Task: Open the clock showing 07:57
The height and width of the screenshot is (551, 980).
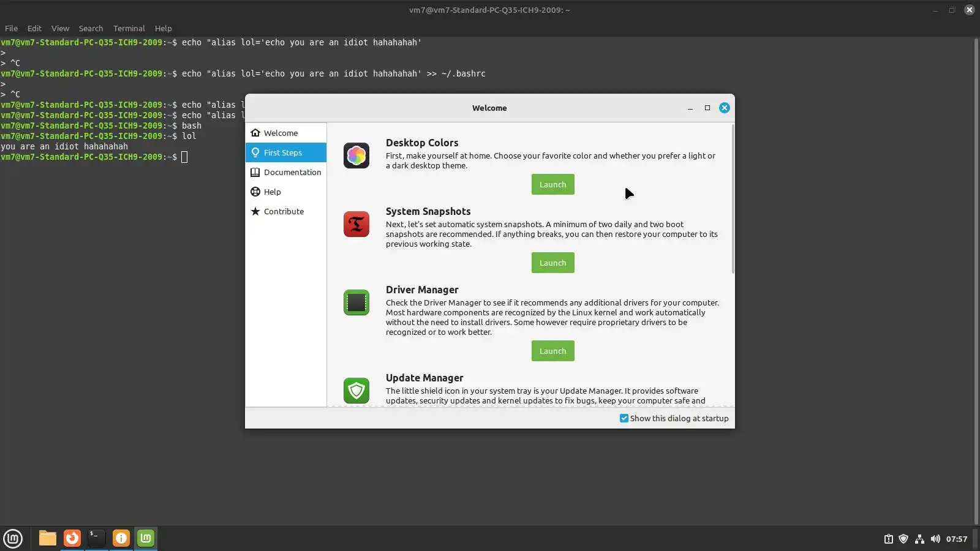Action: pos(957,539)
